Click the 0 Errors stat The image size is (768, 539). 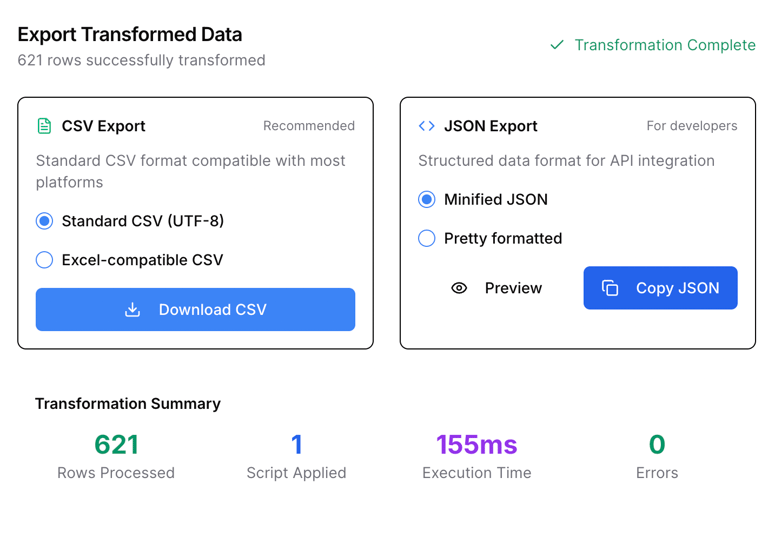tap(657, 456)
